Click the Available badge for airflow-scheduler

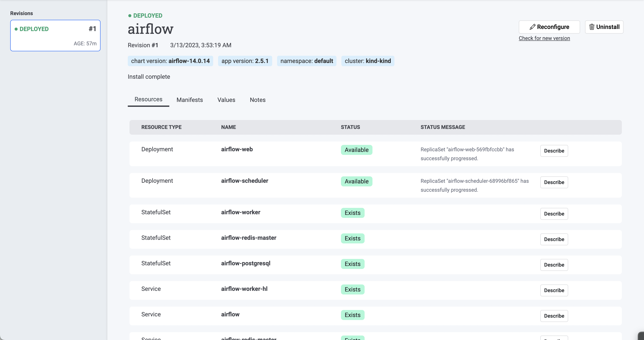pos(357,181)
